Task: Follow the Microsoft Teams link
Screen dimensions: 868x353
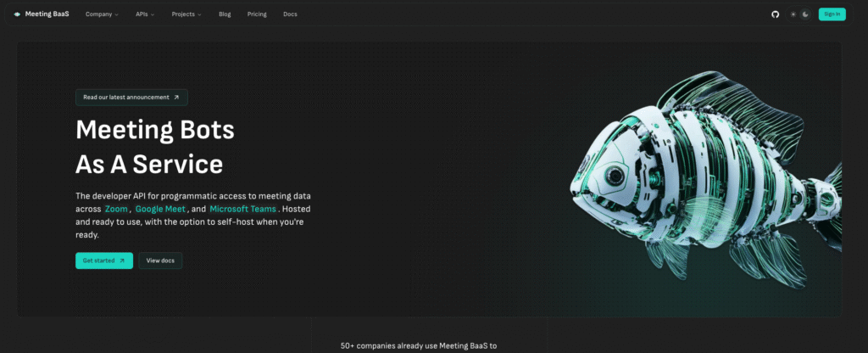Action: pyautogui.click(x=242, y=209)
